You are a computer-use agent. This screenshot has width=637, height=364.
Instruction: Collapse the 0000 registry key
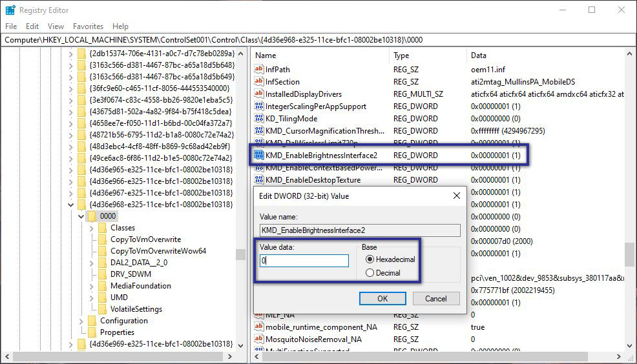[80, 216]
